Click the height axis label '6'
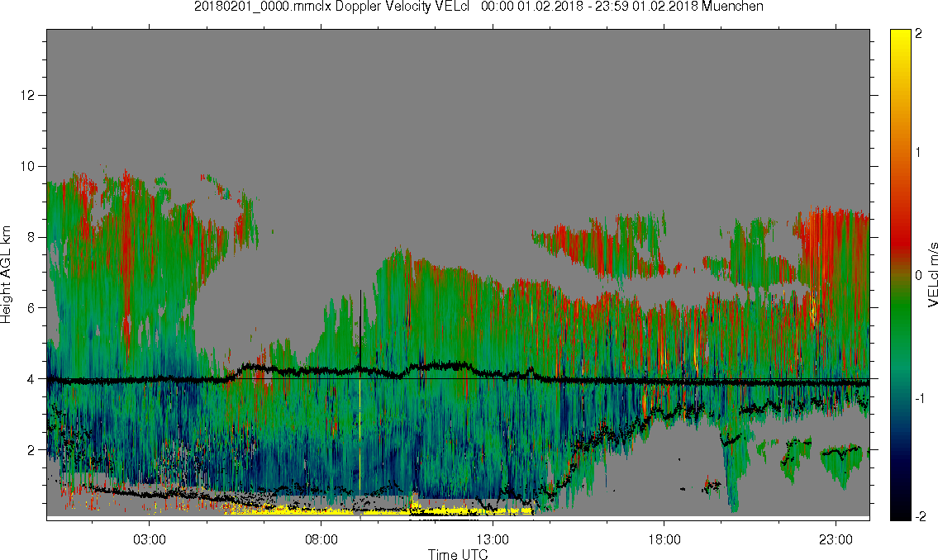Screen dimensions: 938x560 (x=31, y=308)
